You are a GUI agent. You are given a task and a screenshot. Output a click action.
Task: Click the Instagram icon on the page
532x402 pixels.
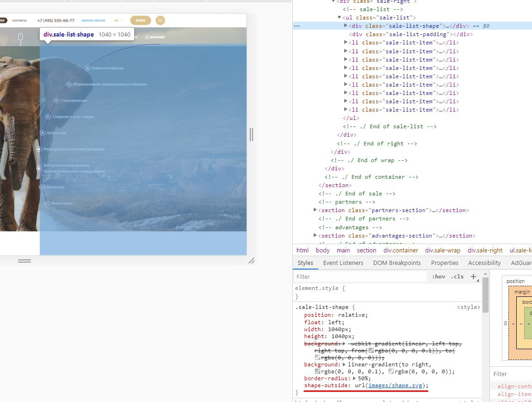point(147,37)
